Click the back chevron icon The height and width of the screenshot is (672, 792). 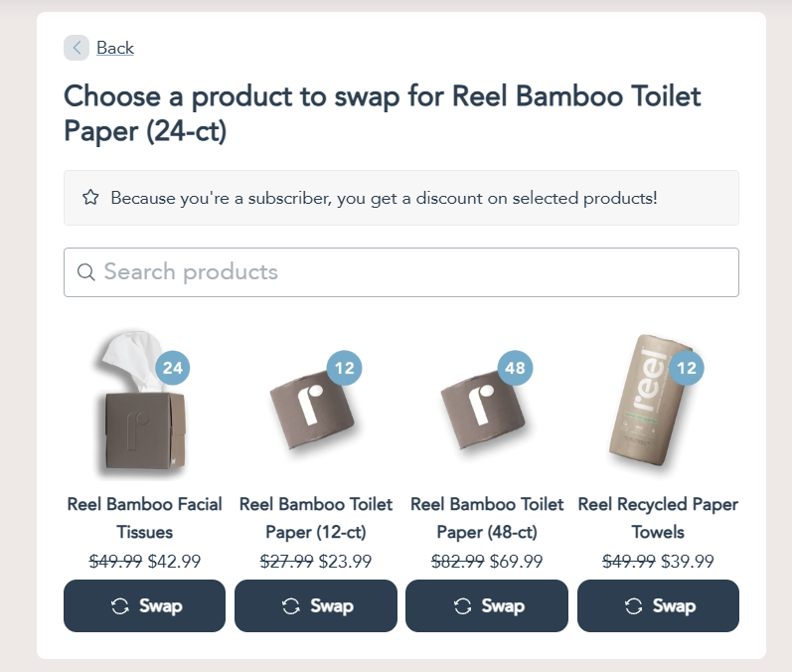tap(77, 48)
